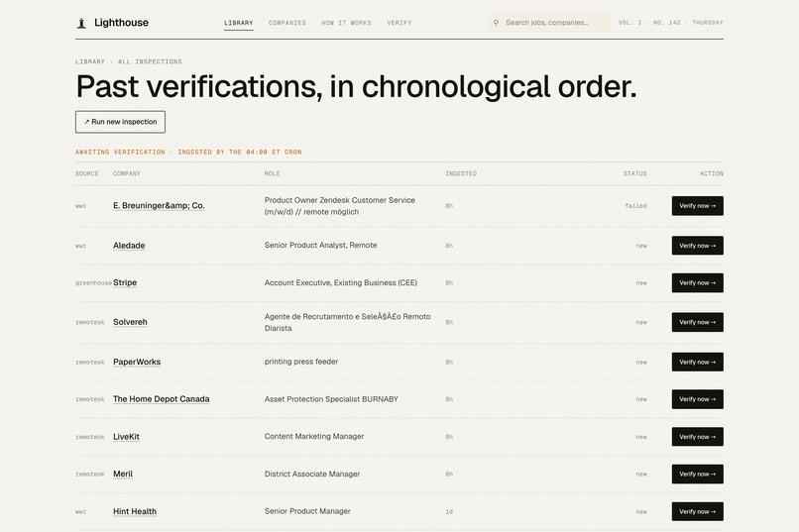Open Aledade company link
The height and width of the screenshot is (532, 799).
129,246
